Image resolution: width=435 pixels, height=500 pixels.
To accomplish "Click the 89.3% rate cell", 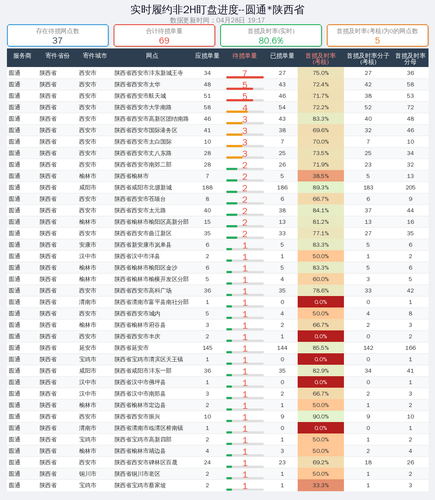I will point(321,187).
